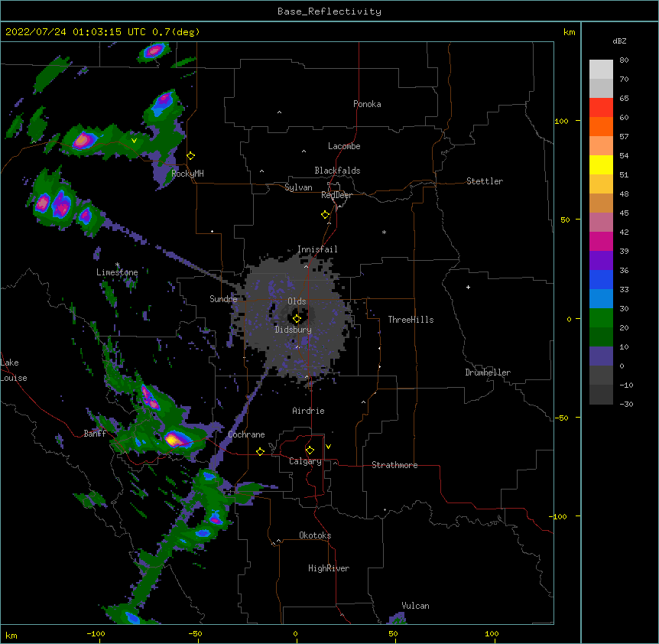This screenshot has width=659, height=644.
Task: Select the Strathmore label
Action: click(x=394, y=465)
